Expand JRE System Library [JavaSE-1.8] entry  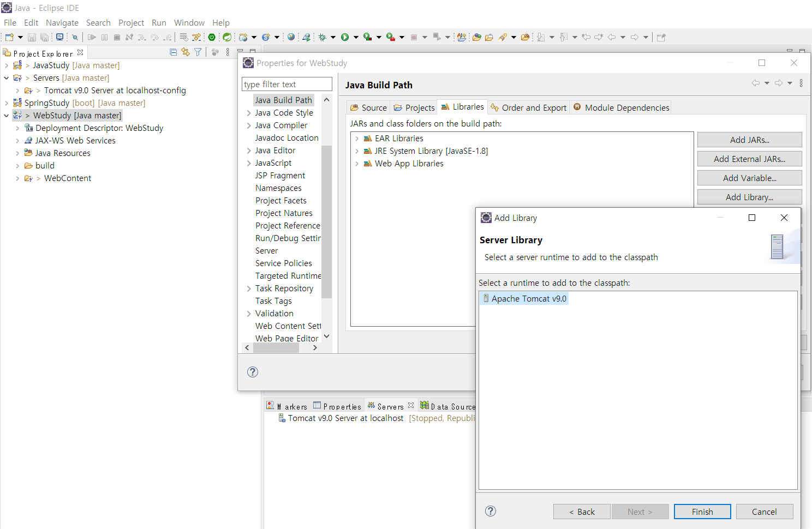point(357,151)
